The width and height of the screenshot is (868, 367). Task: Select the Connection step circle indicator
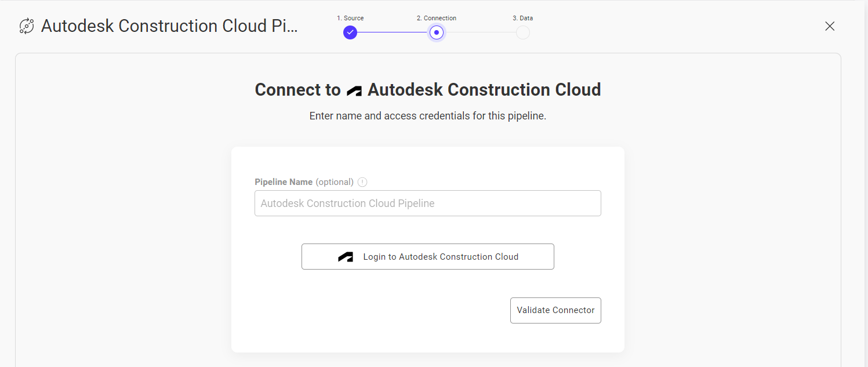click(x=437, y=32)
